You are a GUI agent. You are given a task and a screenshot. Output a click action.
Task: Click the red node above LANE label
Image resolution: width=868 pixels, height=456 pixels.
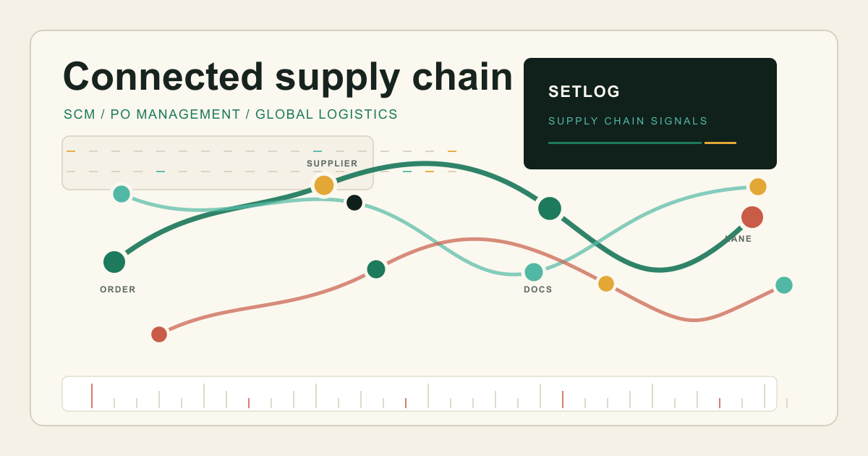pyautogui.click(x=752, y=217)
